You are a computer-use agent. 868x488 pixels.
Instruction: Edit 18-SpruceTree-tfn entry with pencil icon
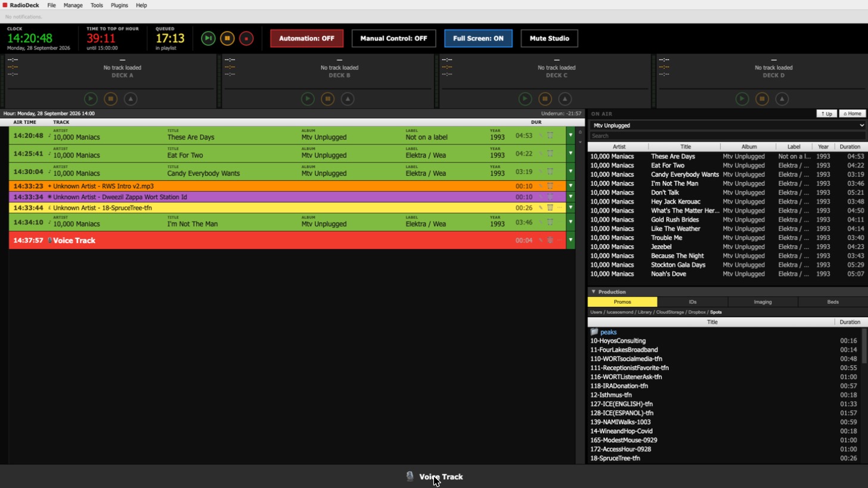coord(541,207)
